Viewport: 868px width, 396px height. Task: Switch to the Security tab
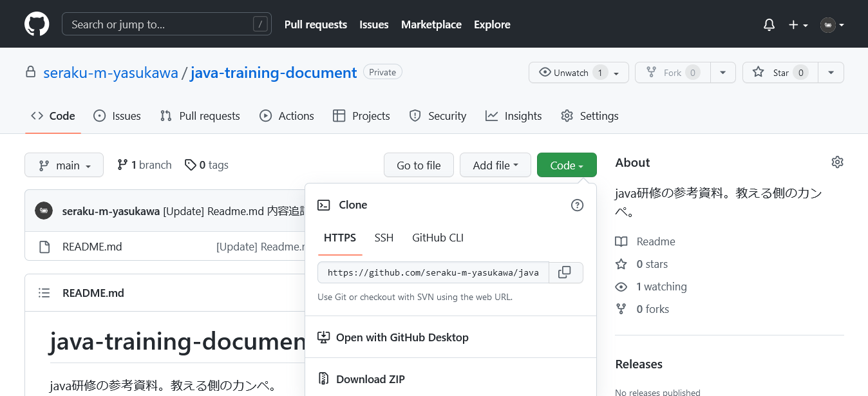[x=438, y=116]
